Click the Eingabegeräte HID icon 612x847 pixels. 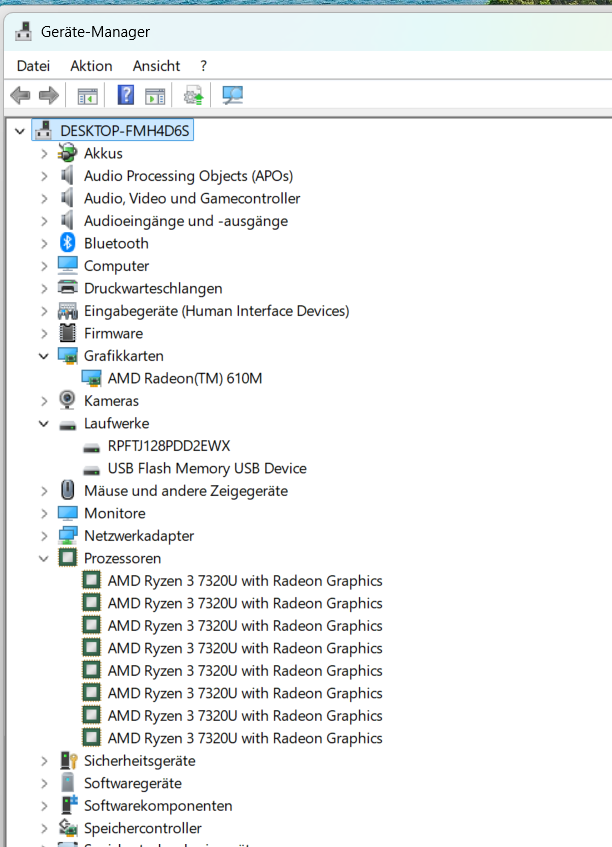68,311
